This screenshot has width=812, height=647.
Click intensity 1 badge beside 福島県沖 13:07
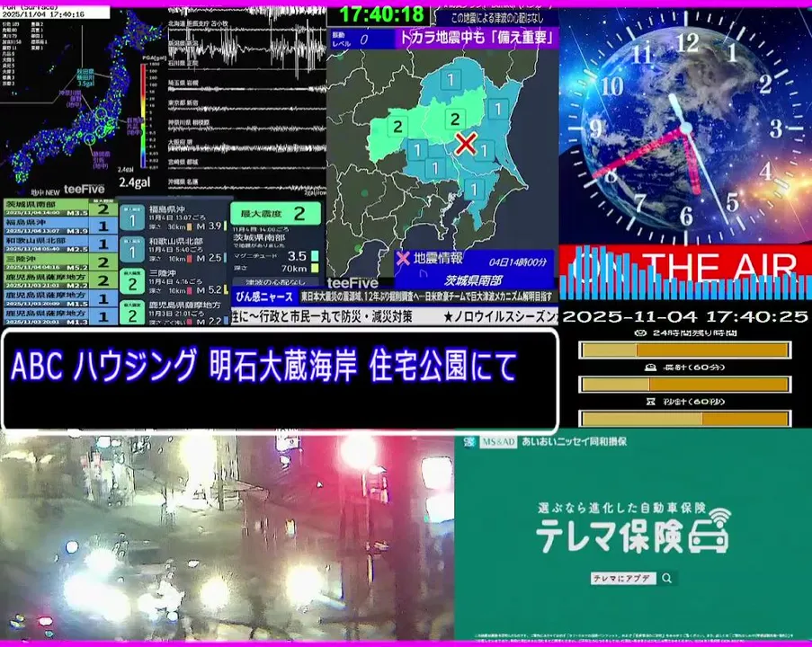click(x=132, y=217)
